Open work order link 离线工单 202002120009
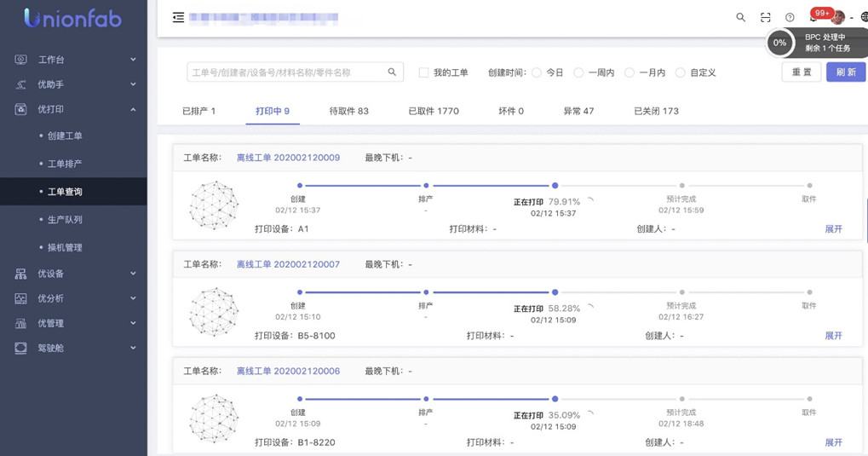 [x=288, y=158]
